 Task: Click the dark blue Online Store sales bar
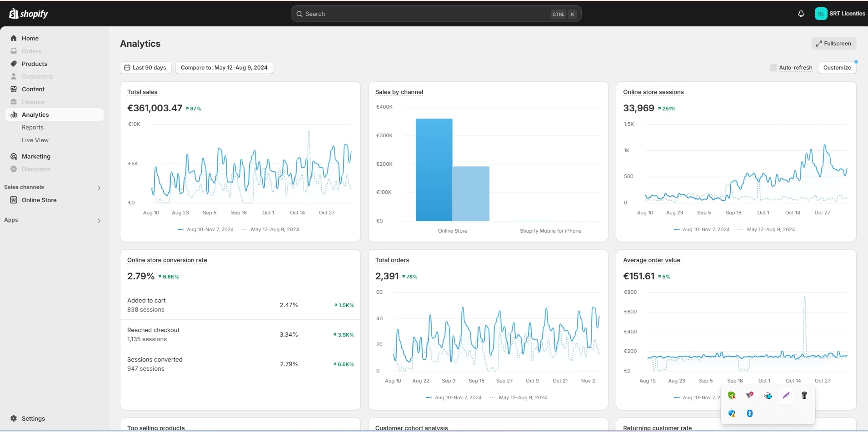pyautogui.click(x=434, y=170)
